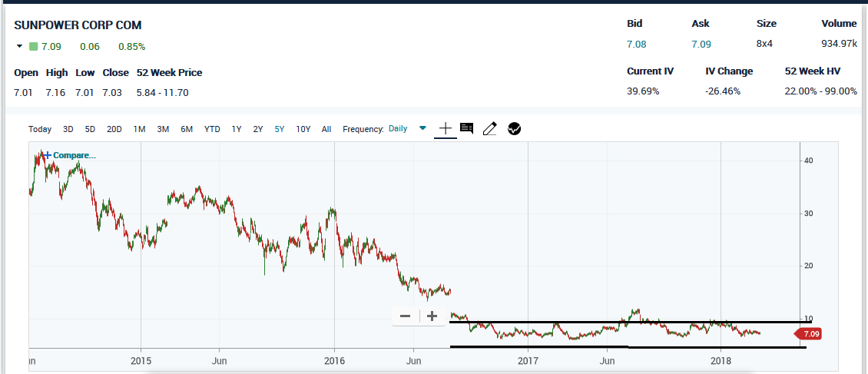Select the pencil drawing tool

(x=490, y=129)
